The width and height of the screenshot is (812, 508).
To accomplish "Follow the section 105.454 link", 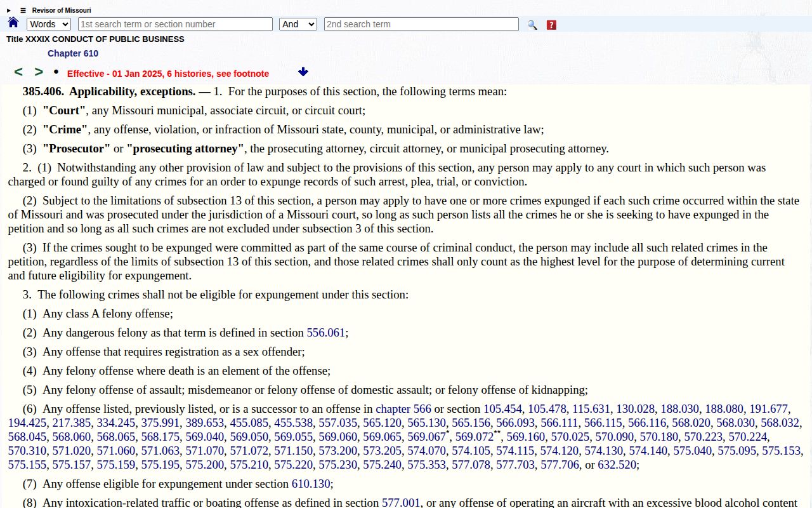I will 502,409.
